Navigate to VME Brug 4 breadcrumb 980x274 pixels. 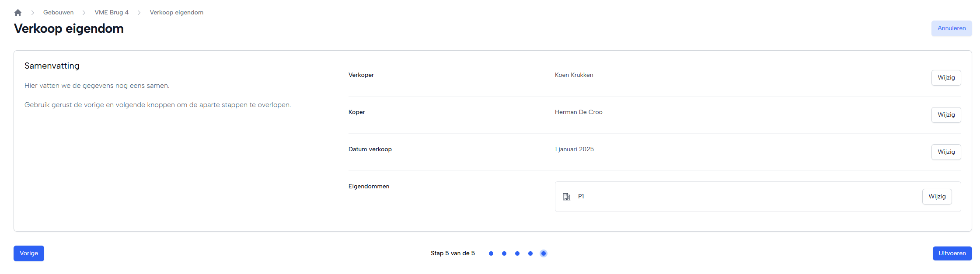[112, 13]
